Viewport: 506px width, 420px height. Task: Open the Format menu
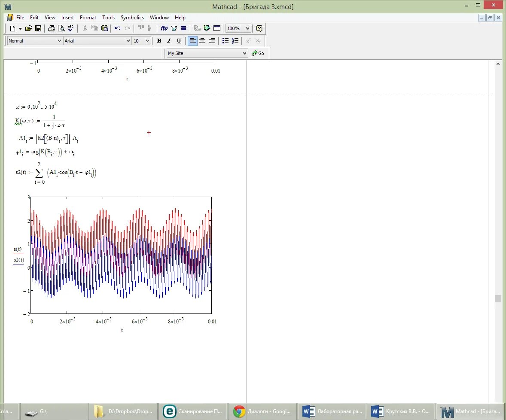pyautogui.click(x=88, y=18)
